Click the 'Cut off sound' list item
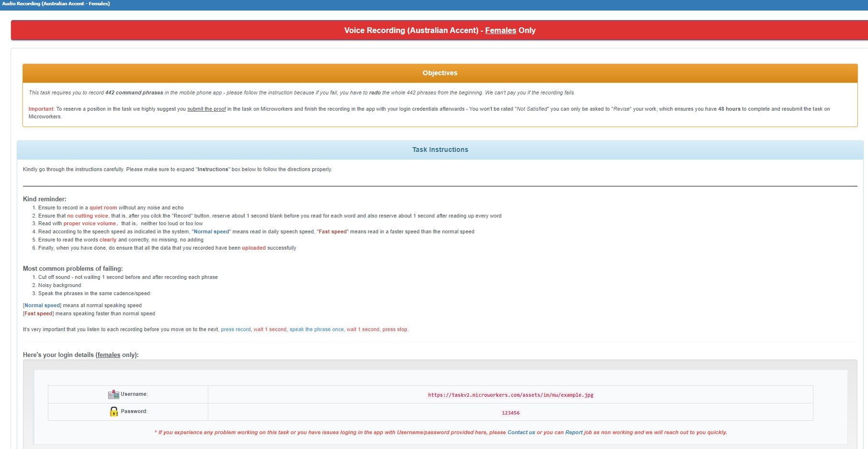This screenshot has width=868, height=449. pyautogui.click(x=128, y=277)
